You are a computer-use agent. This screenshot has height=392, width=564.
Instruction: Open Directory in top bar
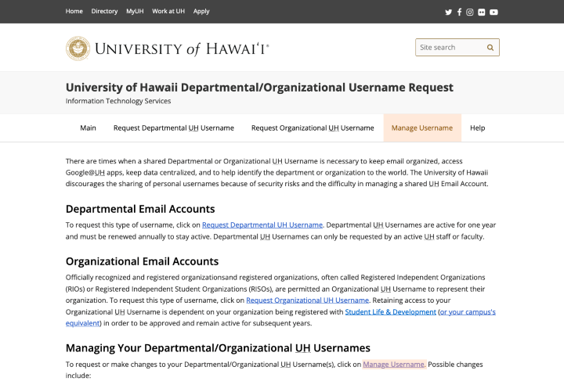[104, 11]
